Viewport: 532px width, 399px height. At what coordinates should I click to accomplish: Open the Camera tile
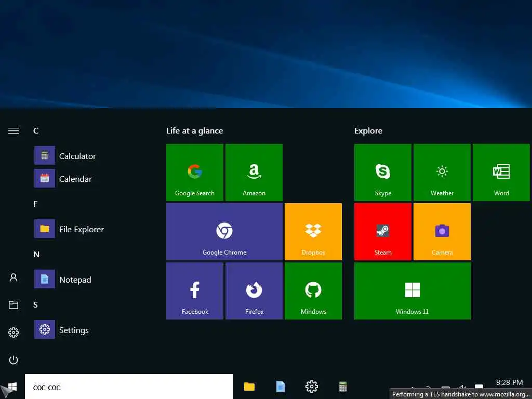pos(442,232)
